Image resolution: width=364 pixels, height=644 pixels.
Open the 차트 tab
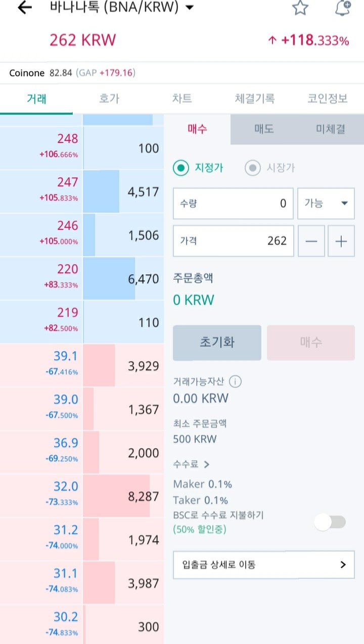pos(182,99)
